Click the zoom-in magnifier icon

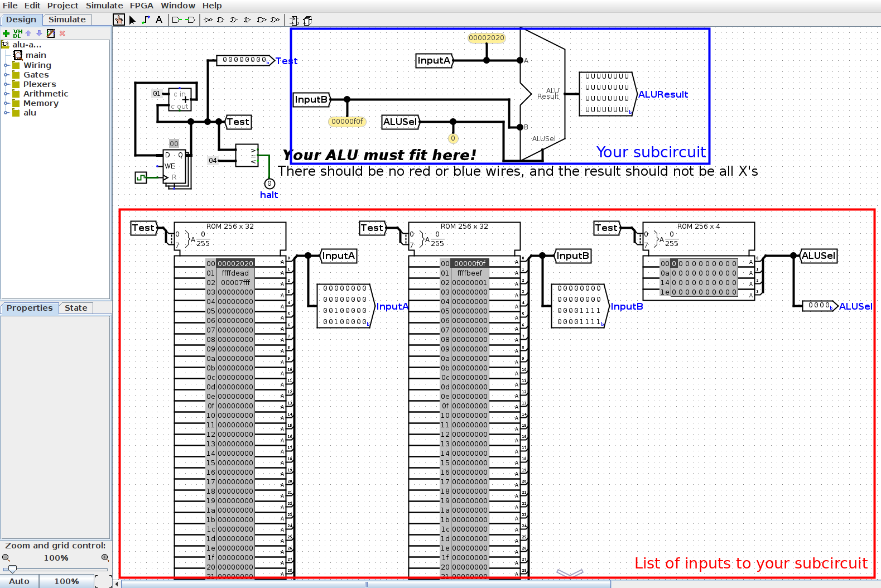(105, 558)
